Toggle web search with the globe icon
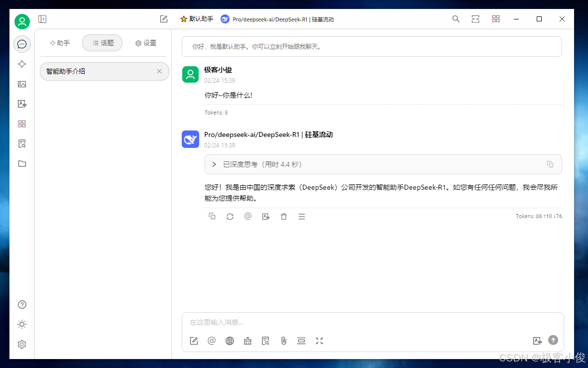588x368 pixels. pyautogui.click(x=230, y=341)
